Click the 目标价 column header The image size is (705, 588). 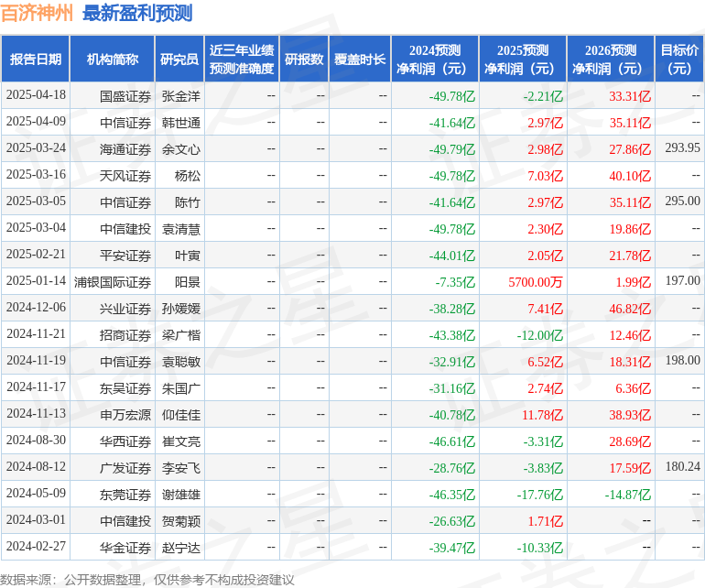point(679,59)
